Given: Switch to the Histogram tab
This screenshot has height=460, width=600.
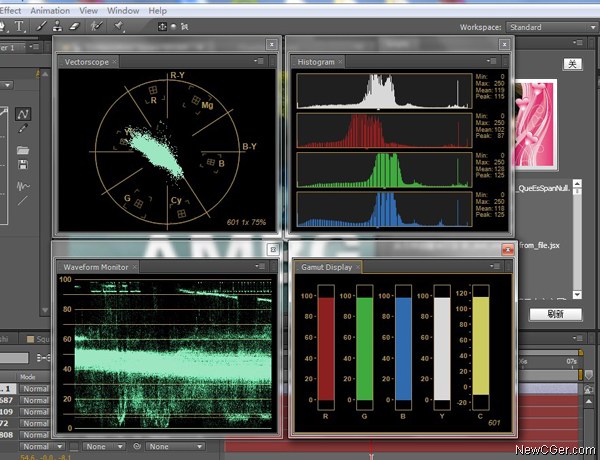Looking at the screenshot, I should coord(316,62).
